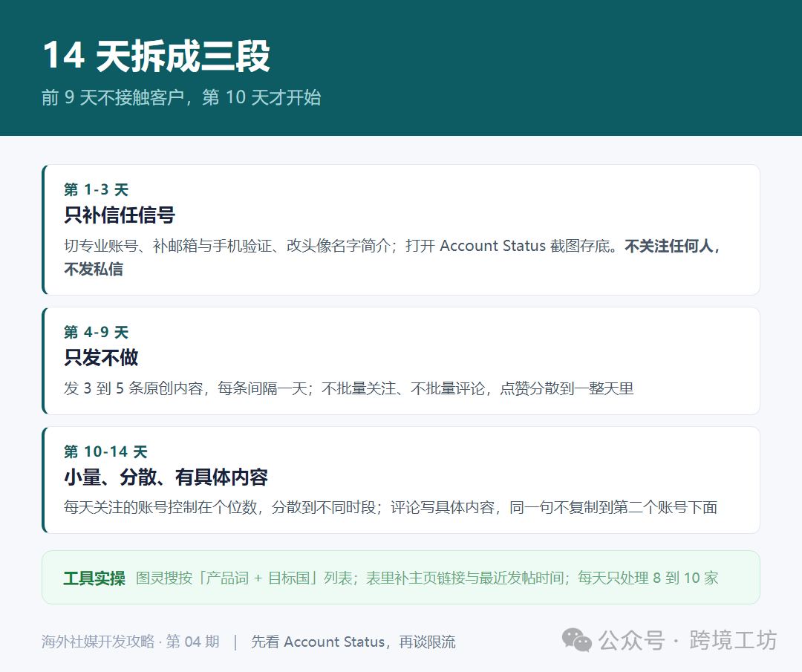The width and height of the screenshot is (802, 672).
Task: Click bold text "不关注任何人，不发私信"
Action: tap(392, 257)
